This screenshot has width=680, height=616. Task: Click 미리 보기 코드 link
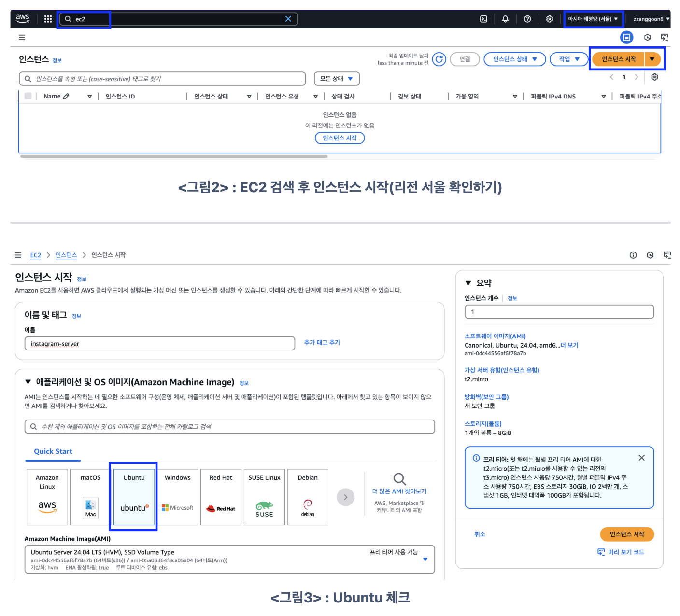626,552
